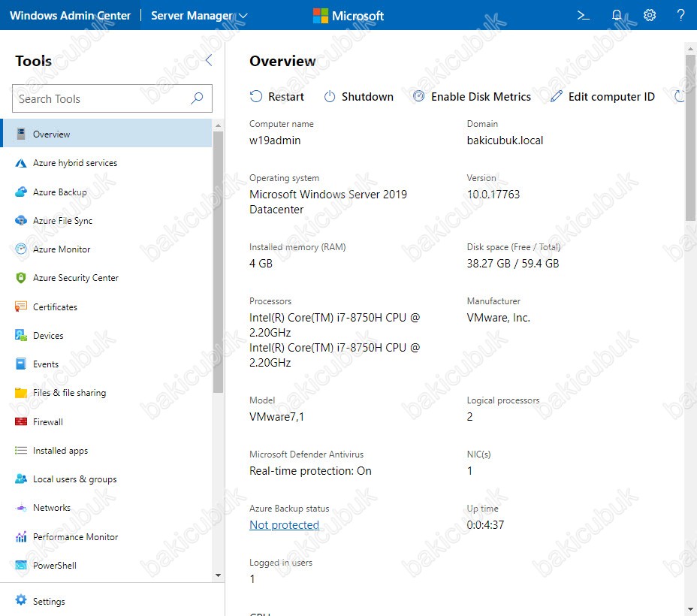Click the Files & file sharing folder icon

pos(21,392)
